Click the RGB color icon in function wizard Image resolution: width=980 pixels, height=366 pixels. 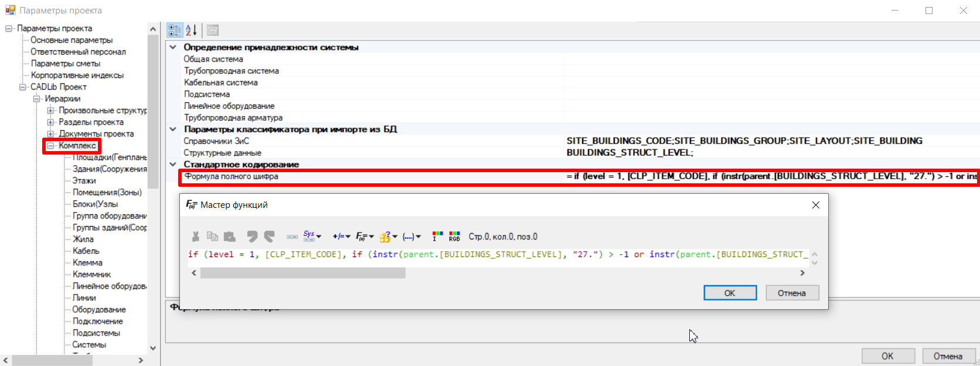pos(454,237)
